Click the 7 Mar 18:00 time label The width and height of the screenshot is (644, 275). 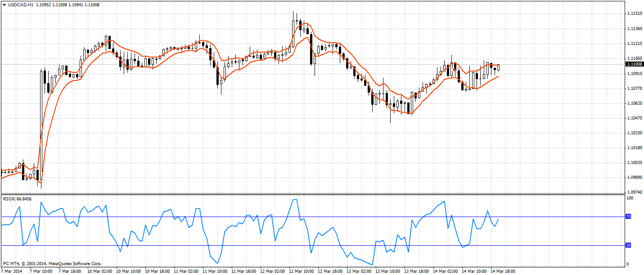point(70,271)
